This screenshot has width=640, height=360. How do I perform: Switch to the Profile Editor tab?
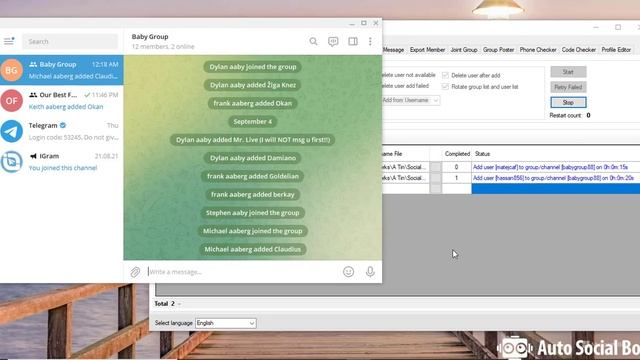tap(616, 49)
